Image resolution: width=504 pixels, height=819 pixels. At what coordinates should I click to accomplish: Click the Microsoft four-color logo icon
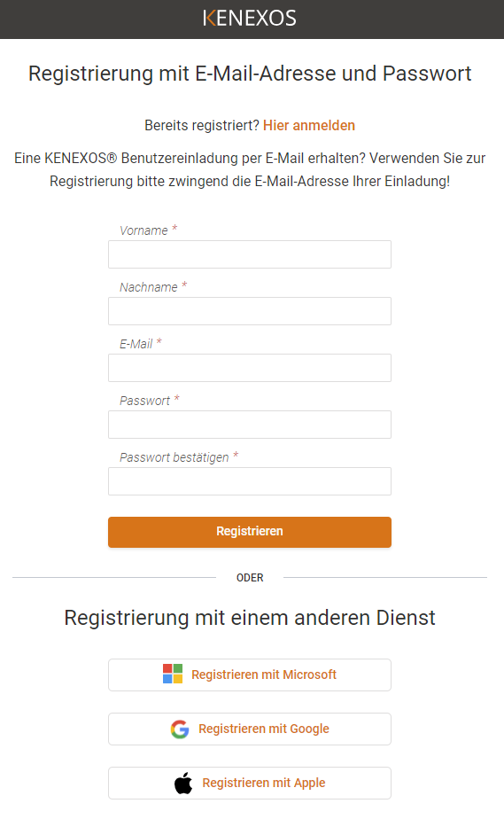click(x=173, y=675)
